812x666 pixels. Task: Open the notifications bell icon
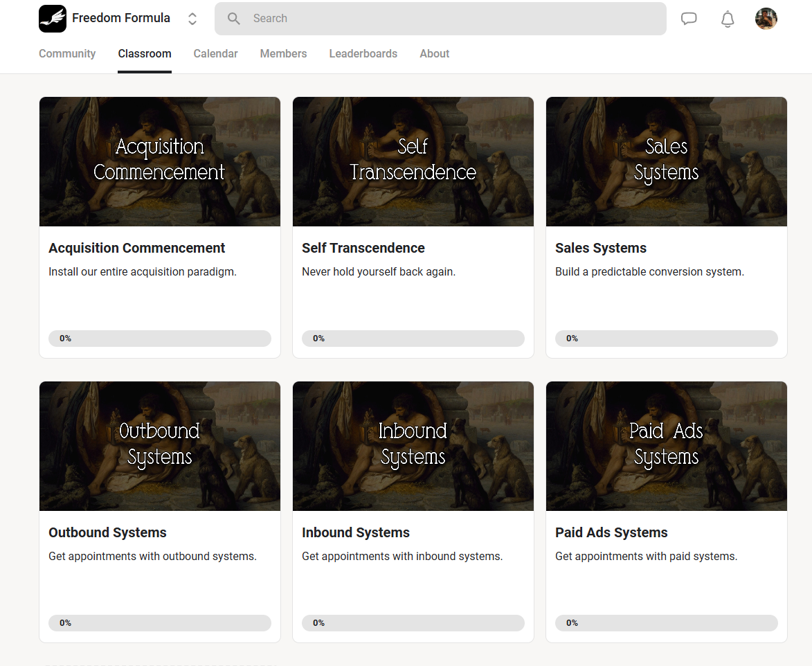(x=728, y=19)
